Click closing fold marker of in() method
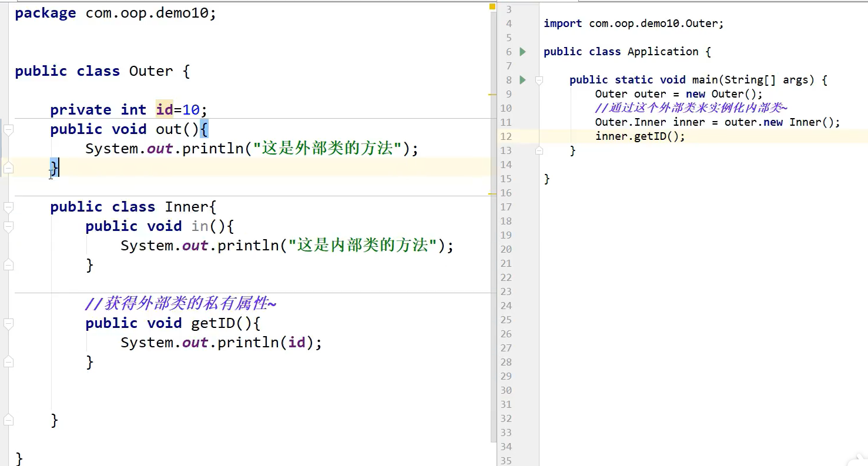Screen dimensions: 868x466 pyautogui.click(x=8, y=265)
